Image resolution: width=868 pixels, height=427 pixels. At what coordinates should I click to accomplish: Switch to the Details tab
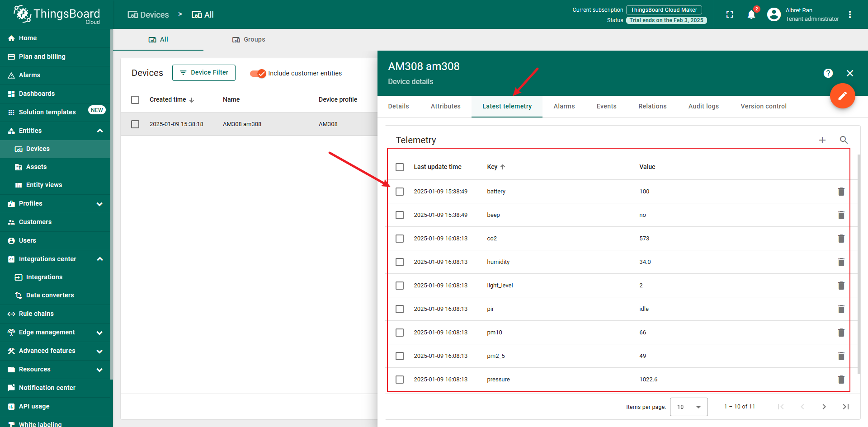click(x=398, y=106)
